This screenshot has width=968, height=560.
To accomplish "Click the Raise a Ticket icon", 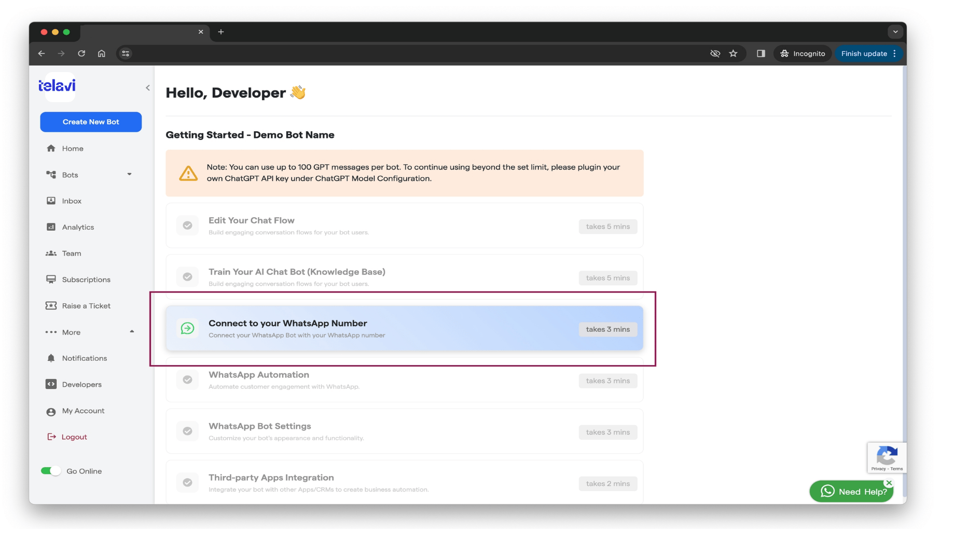I will click(51, 306).
